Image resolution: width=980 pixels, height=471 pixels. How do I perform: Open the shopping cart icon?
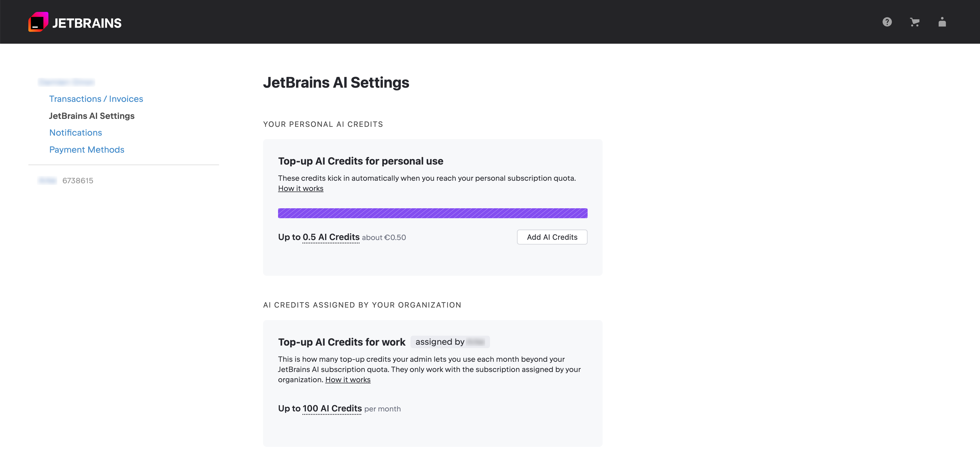coord(914,22)
